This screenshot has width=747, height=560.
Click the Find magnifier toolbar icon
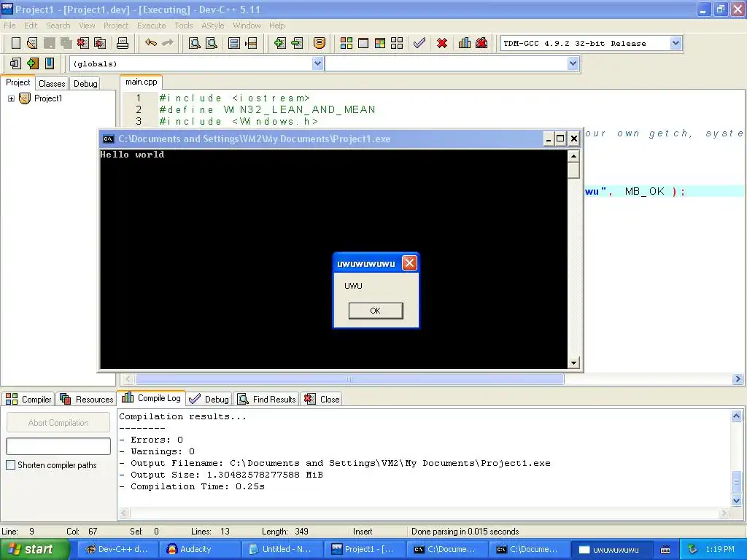194,43
